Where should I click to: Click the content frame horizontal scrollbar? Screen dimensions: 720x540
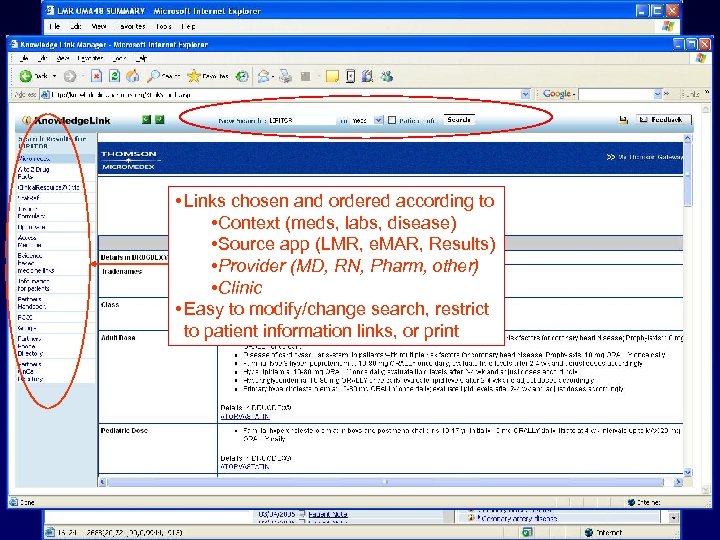tap(385, 482)
